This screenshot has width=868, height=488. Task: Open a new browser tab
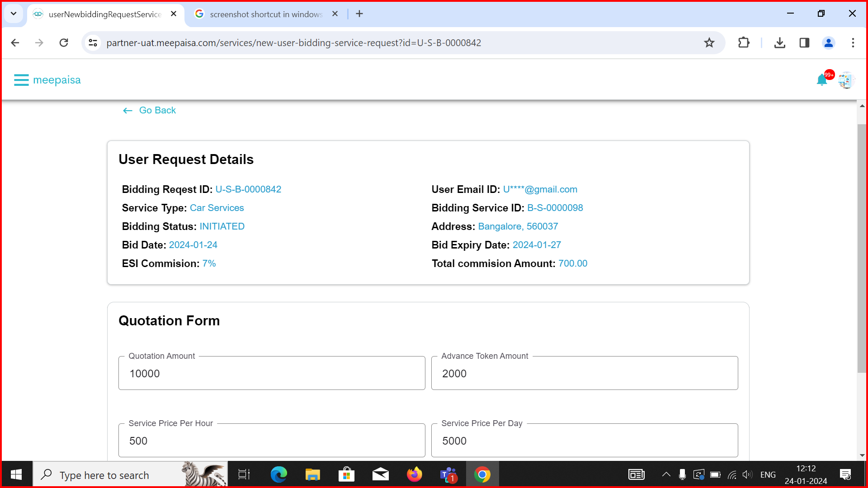[359, 14]
